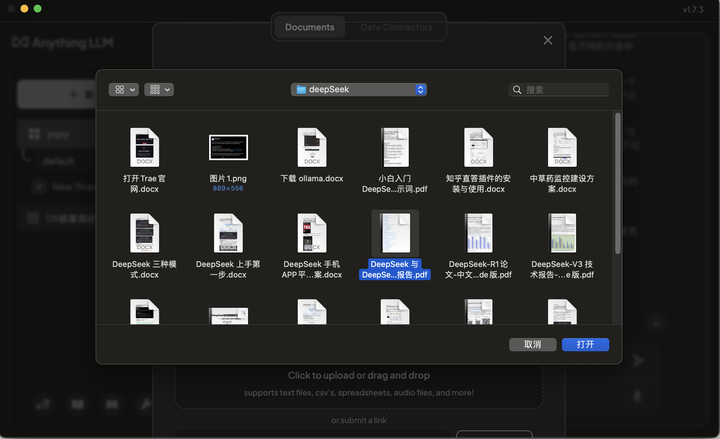Open the grouping options dropdown
This screenshot has width=720, height=439.
coord(159,90)
